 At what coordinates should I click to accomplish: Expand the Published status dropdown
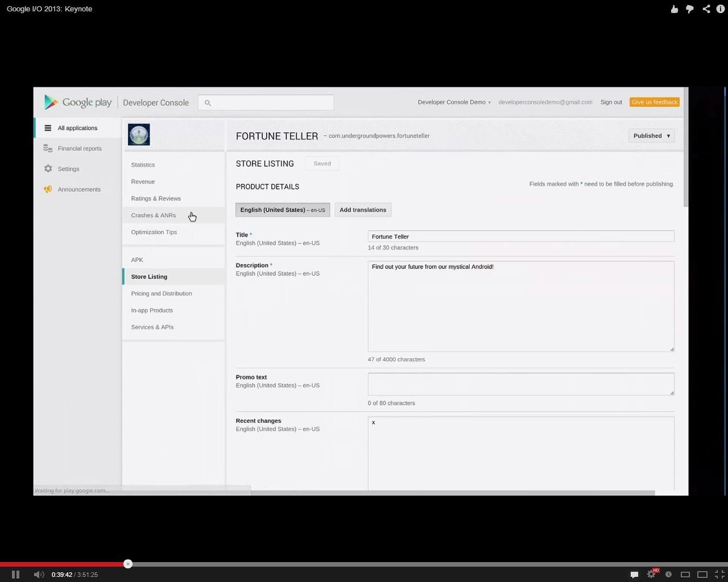pos(652,136)
